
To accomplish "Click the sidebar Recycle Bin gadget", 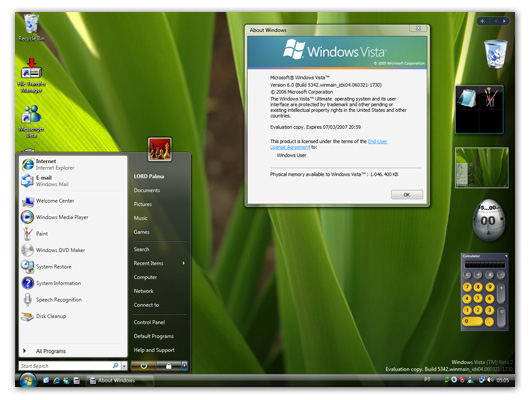I will click(x=496, y=54).
